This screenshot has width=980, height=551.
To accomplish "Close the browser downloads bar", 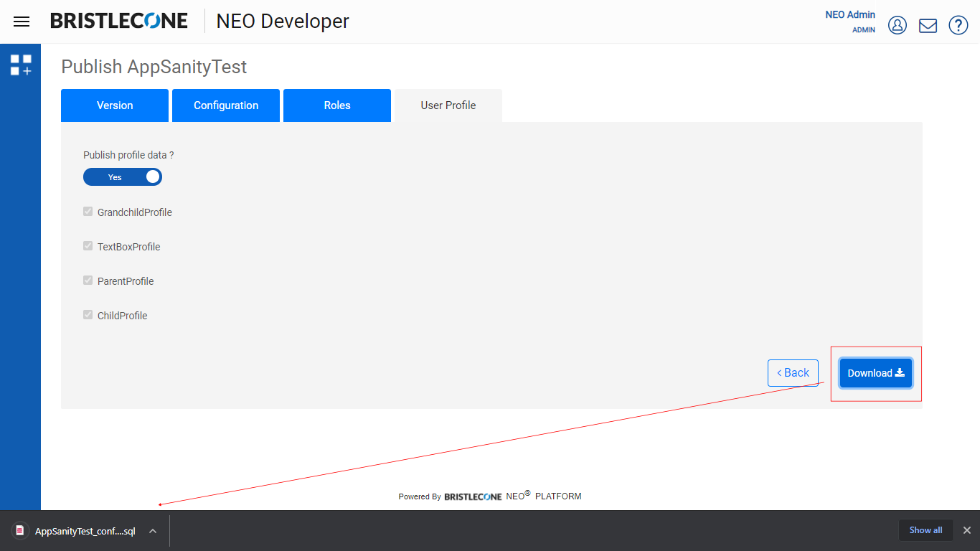I will pos(966,530).
